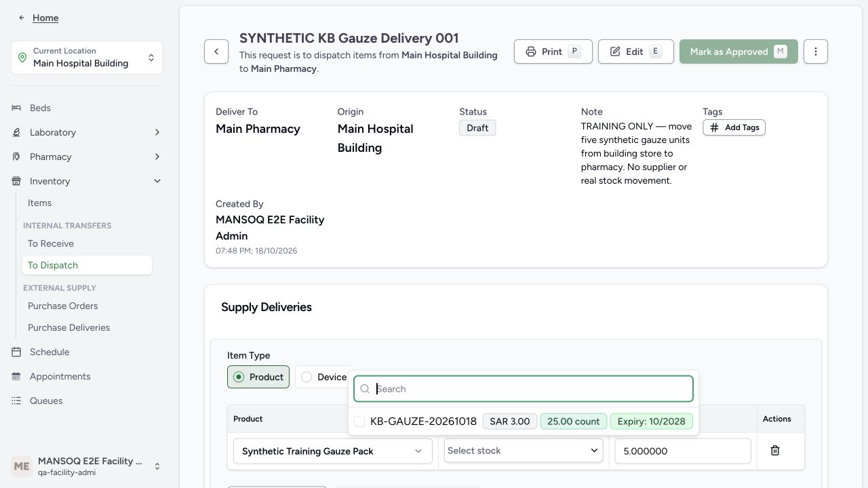Collapse the Inventory section chevron

click(x=157, y=181)
